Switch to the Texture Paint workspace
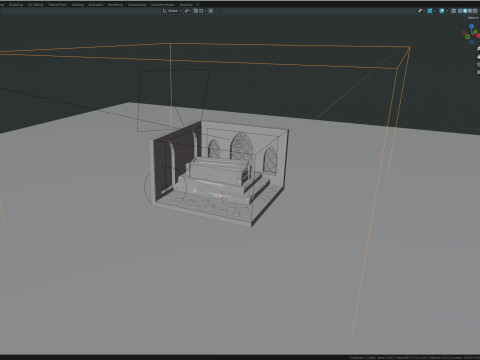 pyautogui.click(x=57, y=5)
